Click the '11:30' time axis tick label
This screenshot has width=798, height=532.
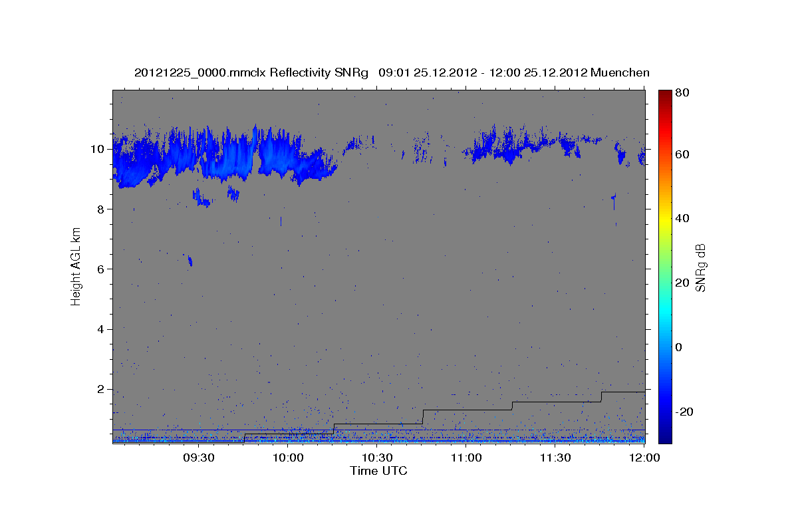tap(555, 458)
